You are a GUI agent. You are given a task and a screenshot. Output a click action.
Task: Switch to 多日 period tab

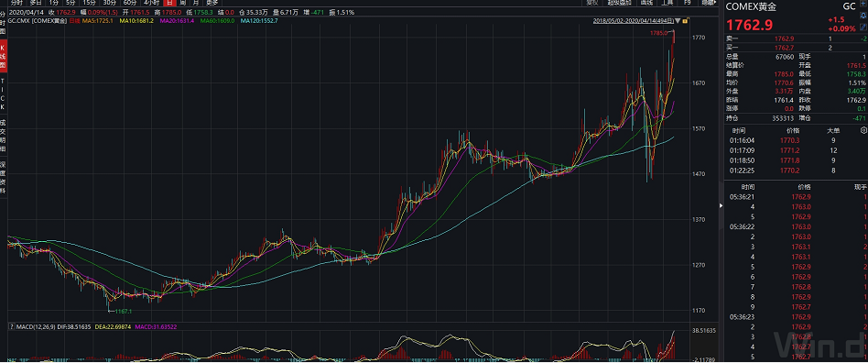(x=36, y=3)
